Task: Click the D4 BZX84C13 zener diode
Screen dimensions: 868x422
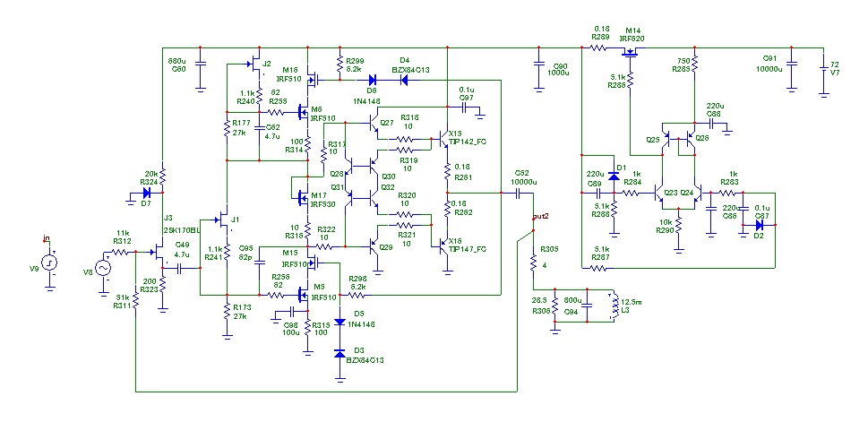Action: coord(404,81)
